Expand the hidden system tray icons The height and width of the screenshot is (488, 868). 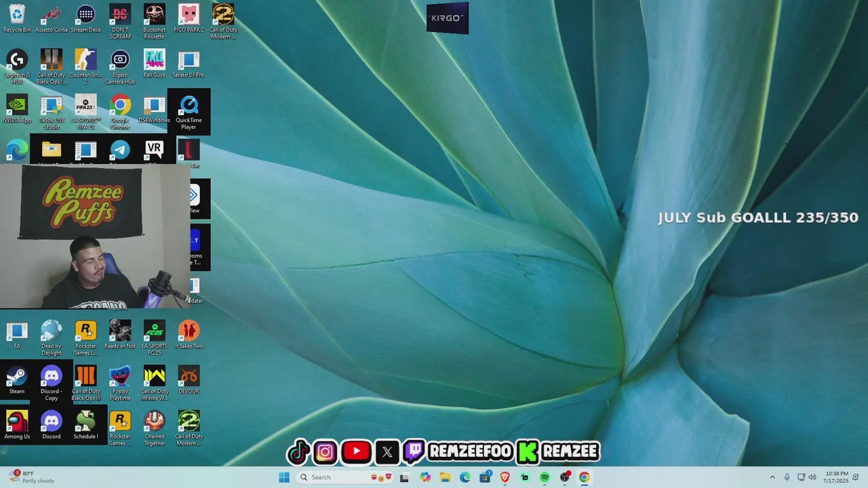772,477
